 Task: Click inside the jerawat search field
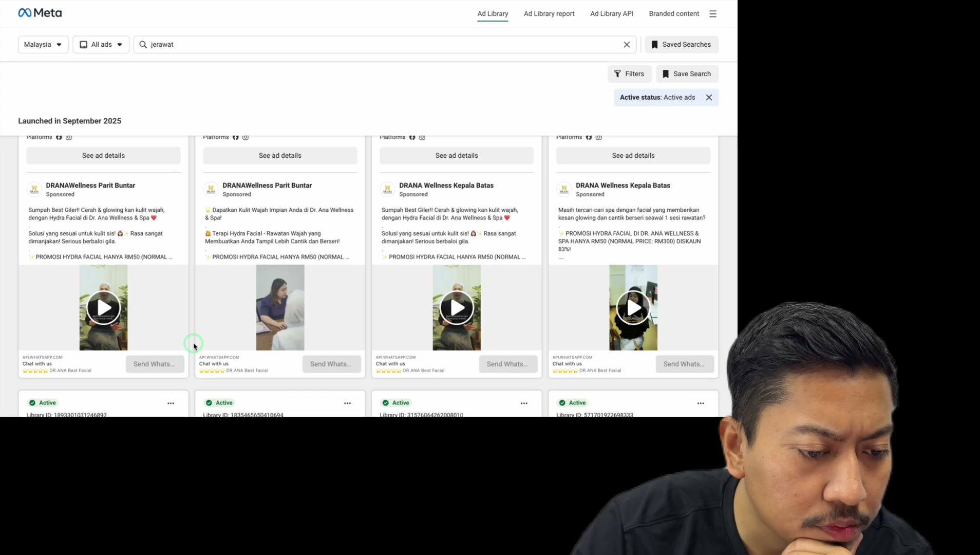[384, 45]
